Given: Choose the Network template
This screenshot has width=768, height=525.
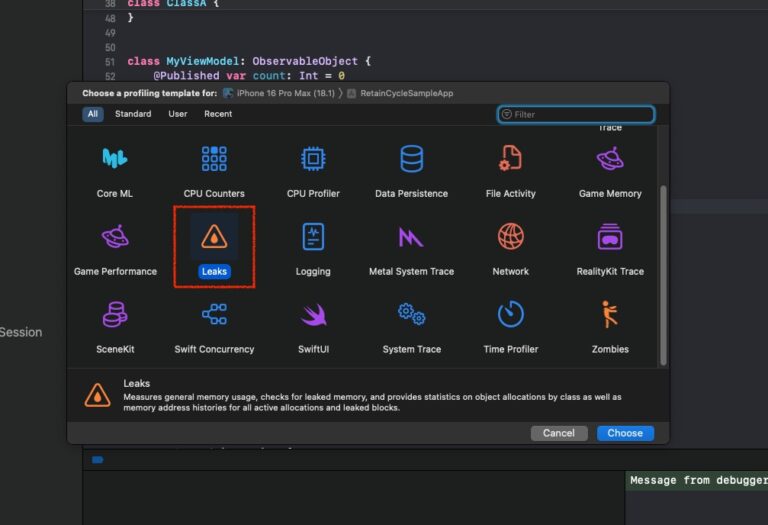Looking at the screenshot, I should [x=510, y=249].
